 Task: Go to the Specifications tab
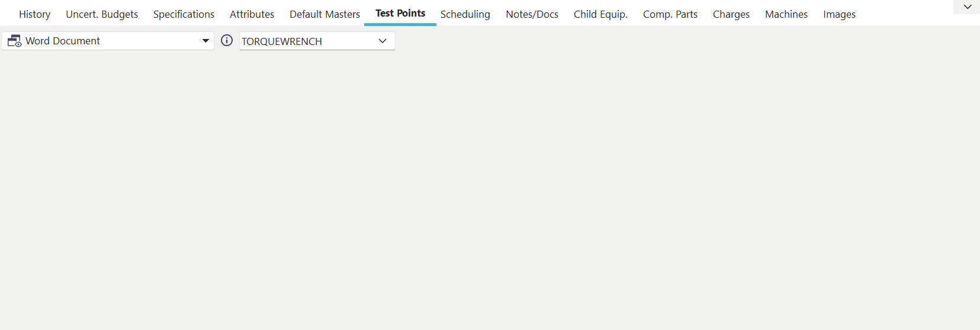184,14
